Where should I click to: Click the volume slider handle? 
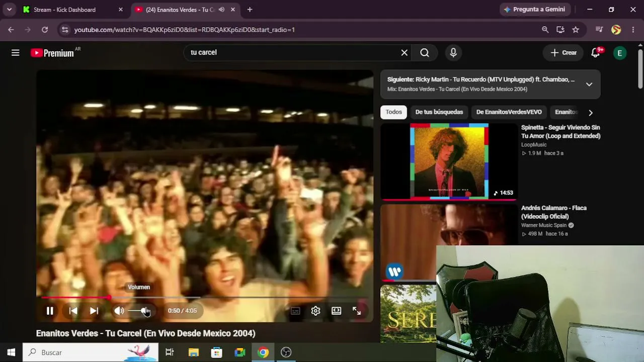145,311
